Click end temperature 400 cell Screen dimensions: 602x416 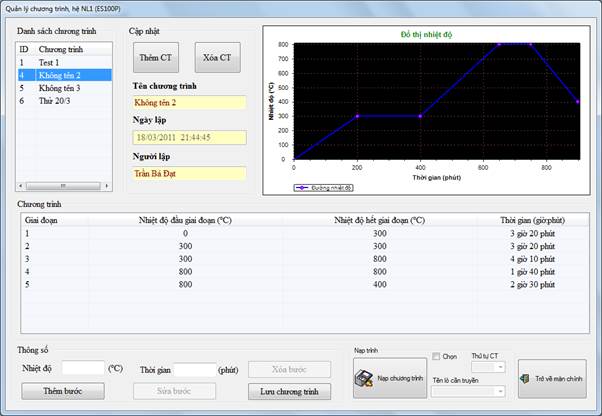coord(380,284)
